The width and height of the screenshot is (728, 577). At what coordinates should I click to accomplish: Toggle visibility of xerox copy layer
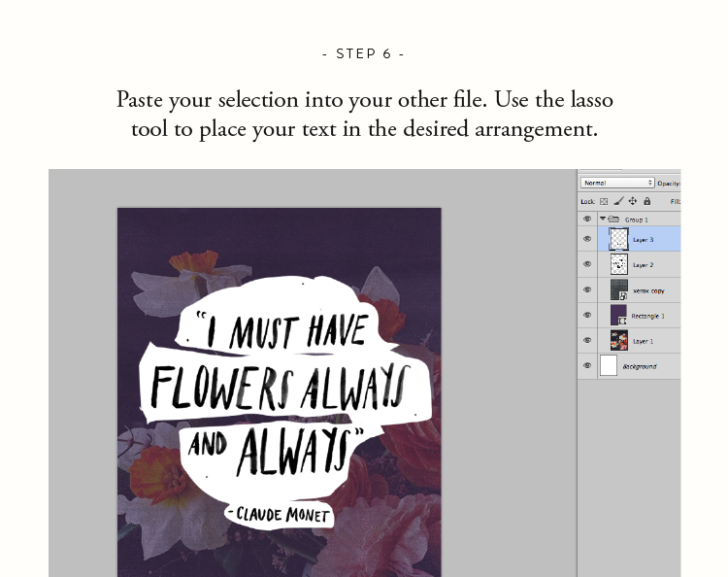click(x=587, y=289)
